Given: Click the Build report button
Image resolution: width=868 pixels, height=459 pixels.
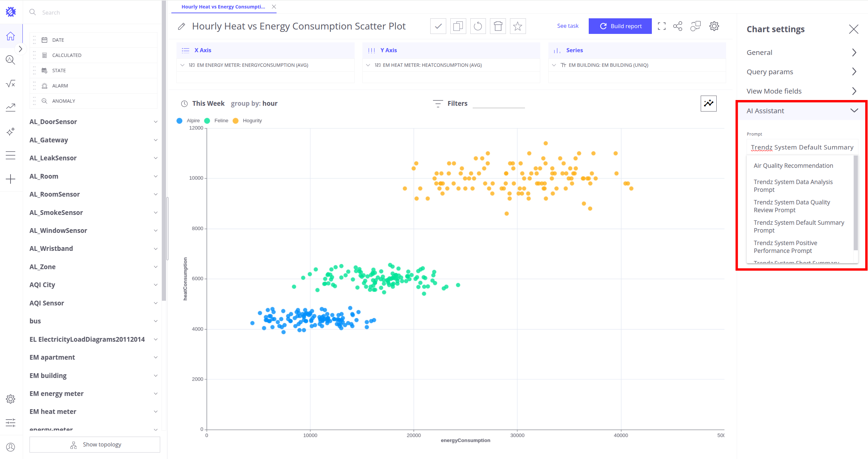Looking at the screenshot, I should pyautogui.click(x=620, y=26).
